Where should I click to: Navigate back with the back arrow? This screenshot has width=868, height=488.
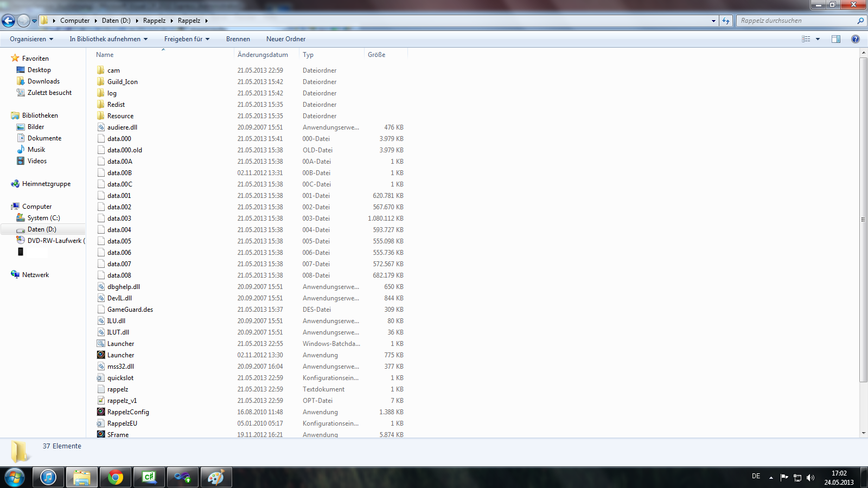coord(8,20)
